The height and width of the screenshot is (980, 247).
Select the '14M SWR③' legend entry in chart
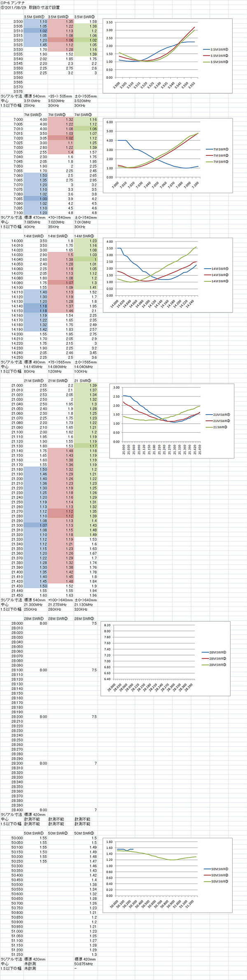(218, 281)
